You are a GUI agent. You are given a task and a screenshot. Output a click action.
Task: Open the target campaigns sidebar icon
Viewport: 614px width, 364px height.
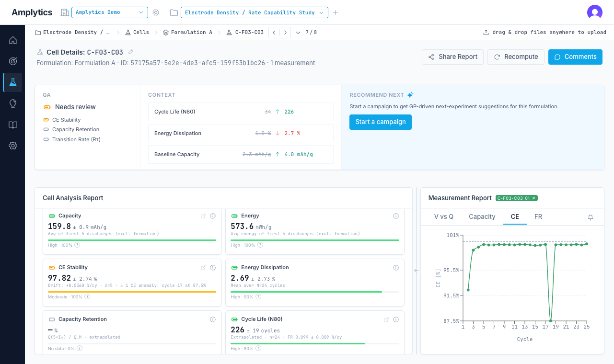point(13,61)
